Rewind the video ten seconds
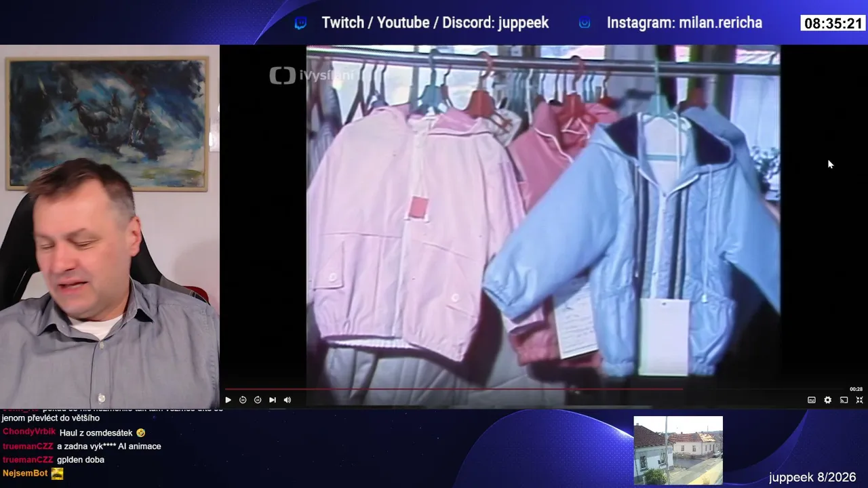 coord(243,400)
